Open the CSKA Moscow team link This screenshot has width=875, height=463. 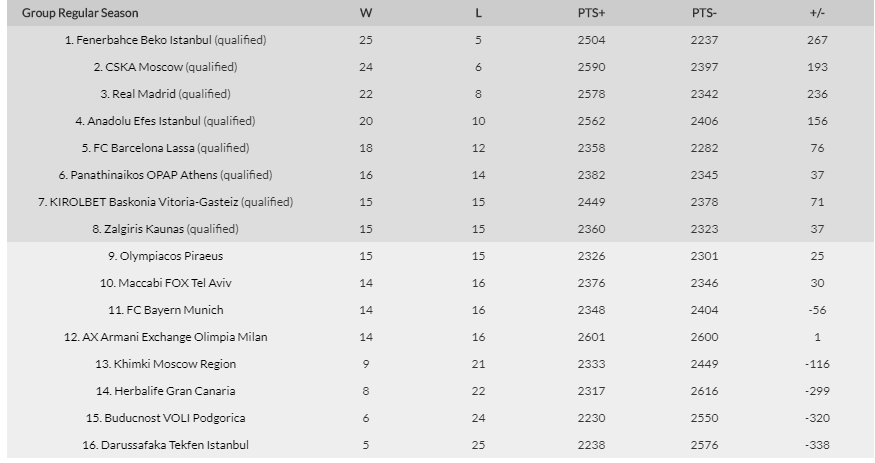[144, 67]
